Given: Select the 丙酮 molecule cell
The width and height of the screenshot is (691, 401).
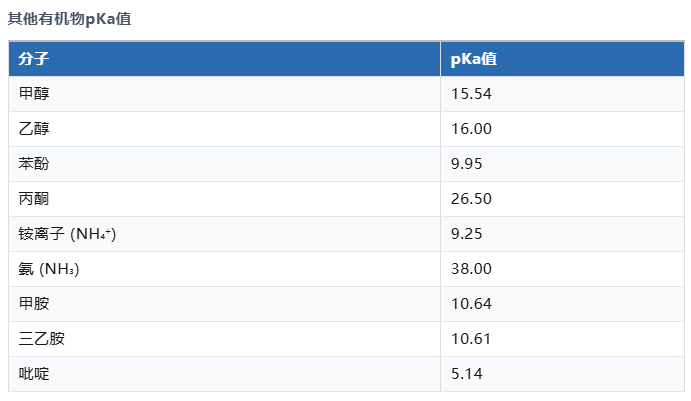Looking at the screenshot, I should point(34,199).
